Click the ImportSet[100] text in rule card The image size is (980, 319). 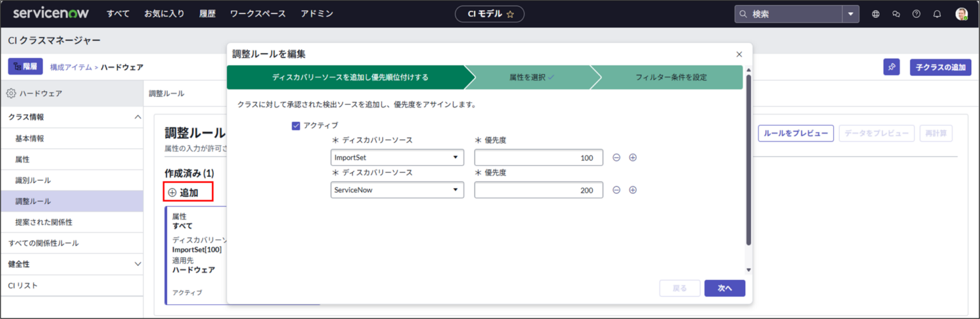197,249
